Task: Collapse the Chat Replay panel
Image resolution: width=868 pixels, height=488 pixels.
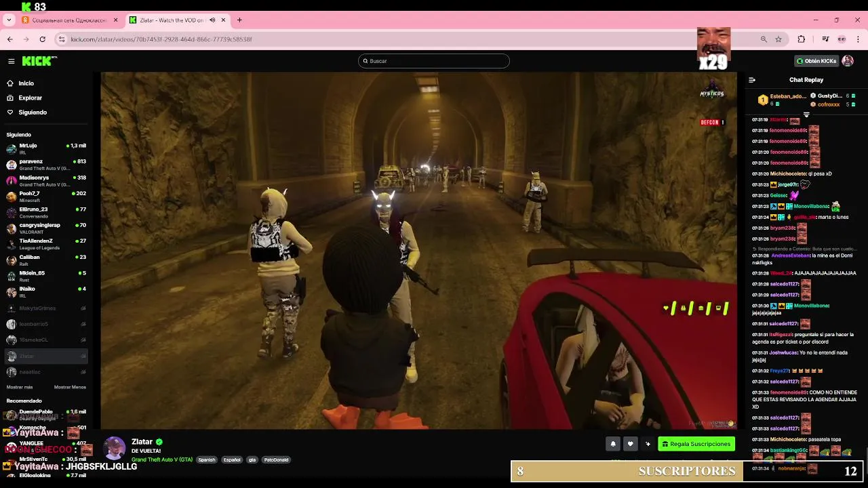Action: [x=752, y=80]
